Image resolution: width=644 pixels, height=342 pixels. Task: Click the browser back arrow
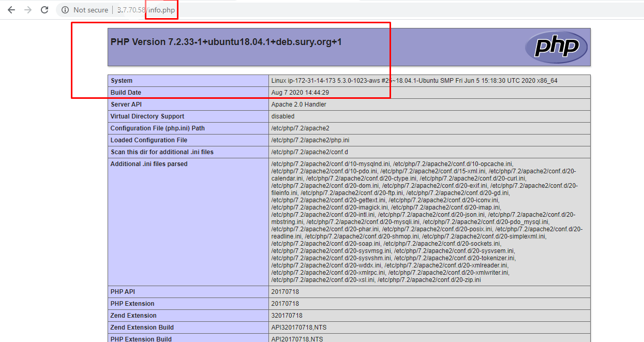tap(11, 10)
